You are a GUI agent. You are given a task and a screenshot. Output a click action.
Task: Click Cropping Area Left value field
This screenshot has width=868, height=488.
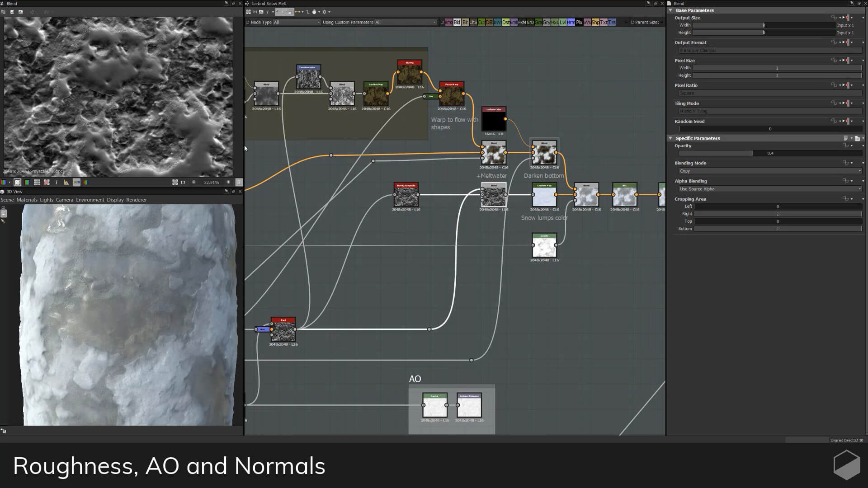pyautogui.click(x=778, y=206)
